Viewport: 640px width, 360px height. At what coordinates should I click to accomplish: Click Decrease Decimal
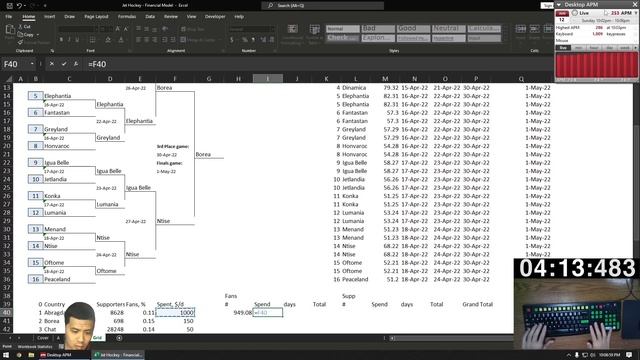[271, 40]
